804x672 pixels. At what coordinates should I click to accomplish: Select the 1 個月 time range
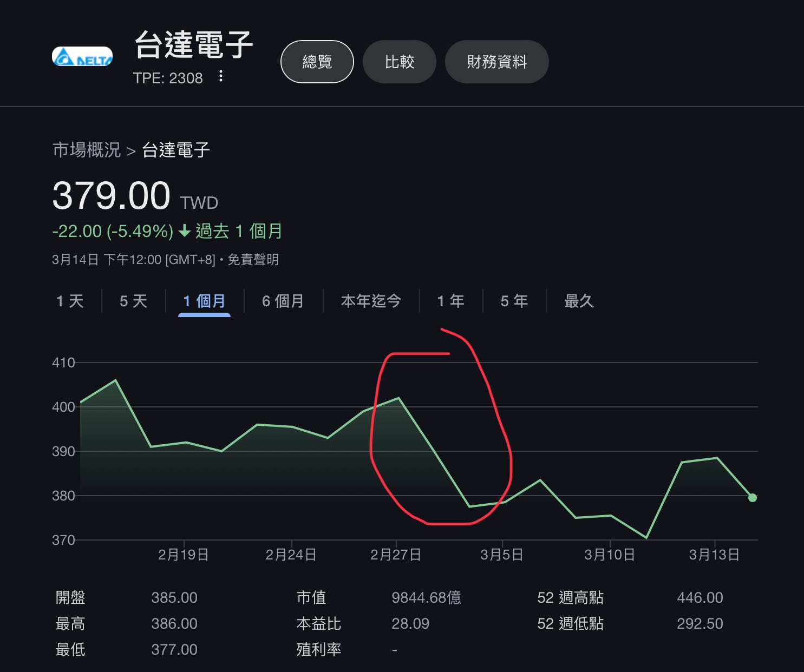click(204, 301)
